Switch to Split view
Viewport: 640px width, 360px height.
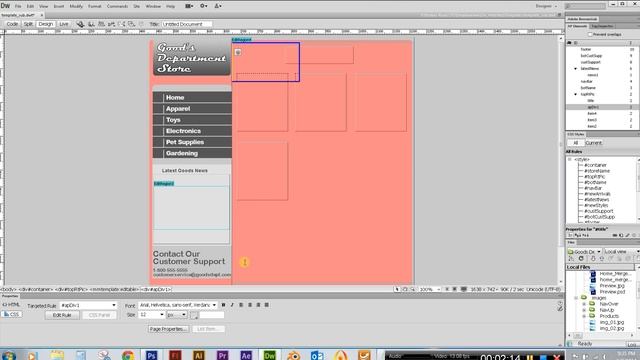[x=28, y=24]
